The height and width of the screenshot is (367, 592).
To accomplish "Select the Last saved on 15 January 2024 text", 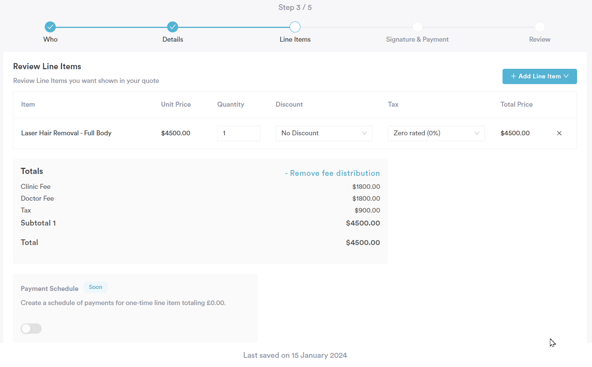I will 295,355.
